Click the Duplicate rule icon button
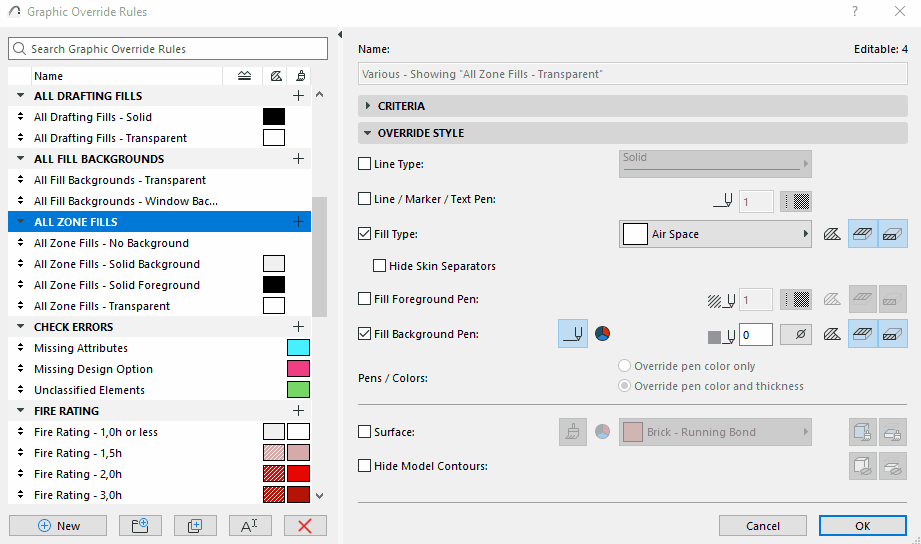This screenshot has height=544, width=921. [x=195, y=526]
